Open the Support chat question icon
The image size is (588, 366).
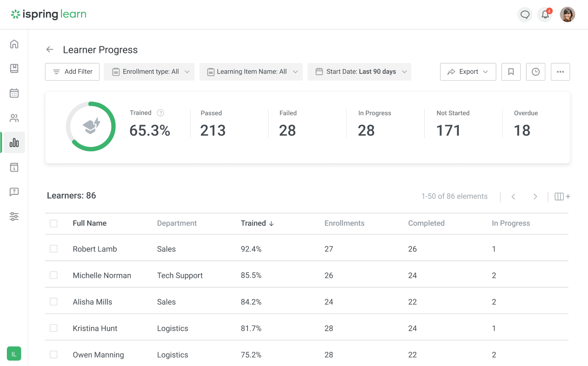click(x=14, y=192)
